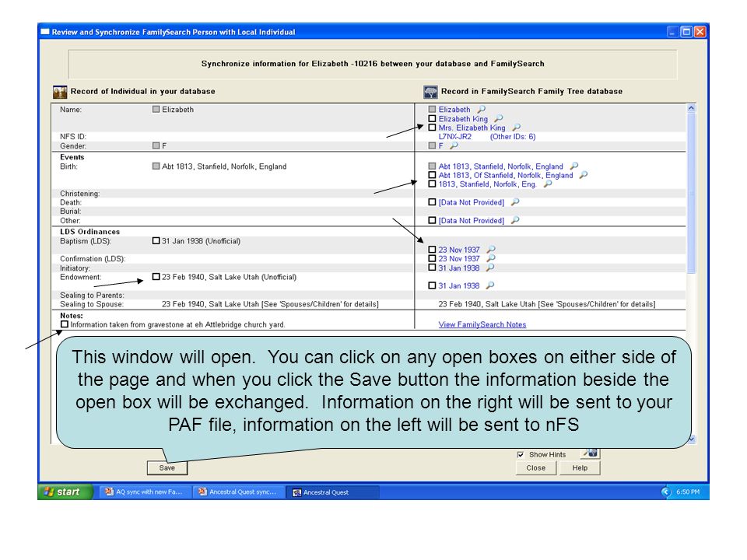Click the scrollbar down arrow
This screenshot has width=747, height=560.
pyautogui.click(x=691, y=439)
